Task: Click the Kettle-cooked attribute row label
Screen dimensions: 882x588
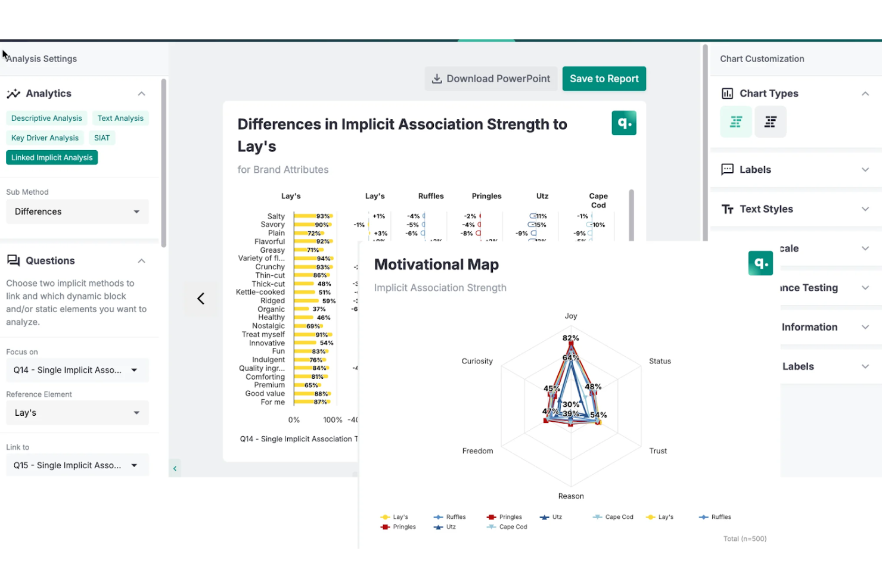Action: click(x=260, y=292)
